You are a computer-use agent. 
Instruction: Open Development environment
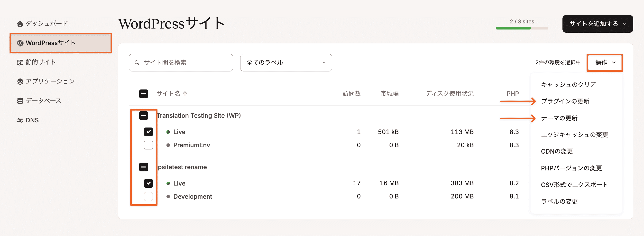[x=193, y=197]
